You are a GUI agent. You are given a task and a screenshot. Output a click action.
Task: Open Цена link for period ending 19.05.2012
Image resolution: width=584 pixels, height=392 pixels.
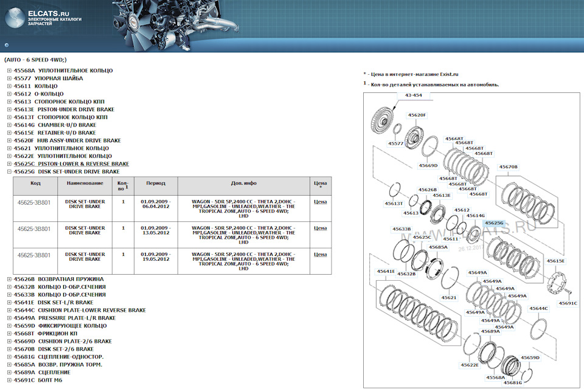click(x=320, y=255)
